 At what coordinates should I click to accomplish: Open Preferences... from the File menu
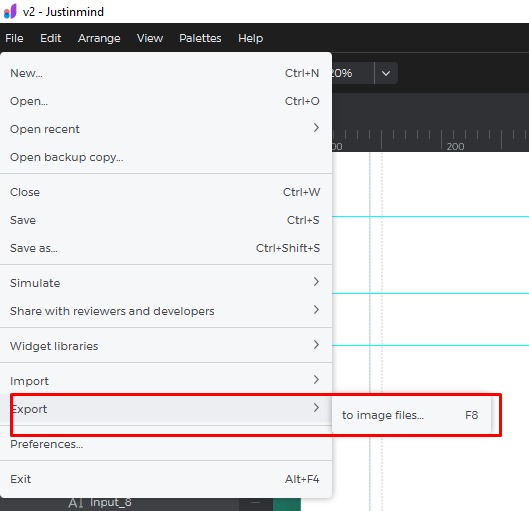pos(166,444)
